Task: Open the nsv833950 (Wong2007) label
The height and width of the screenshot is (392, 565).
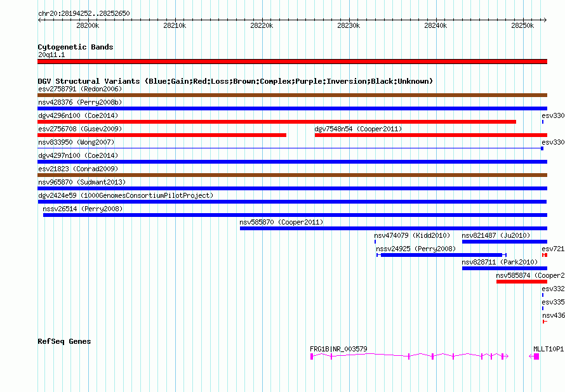Action: click(76, 142)
